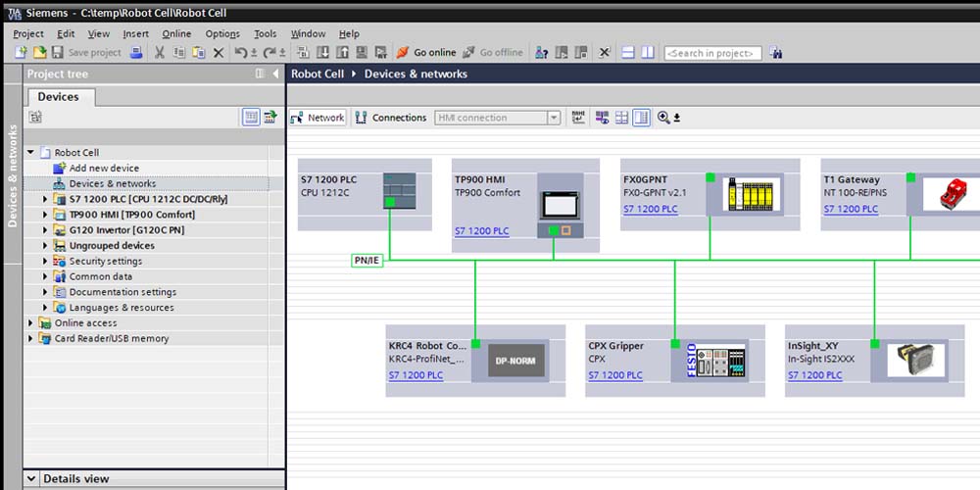The image size is (980, 490).
Task: Click the tree structure icon under Devices tab
Action: coord(35,117)
